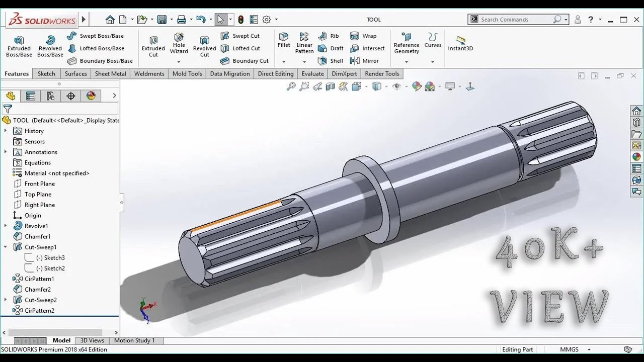
Task: Expand the SOLIDWORKS menu flyout arrow
Action: [x=84, y=20]
